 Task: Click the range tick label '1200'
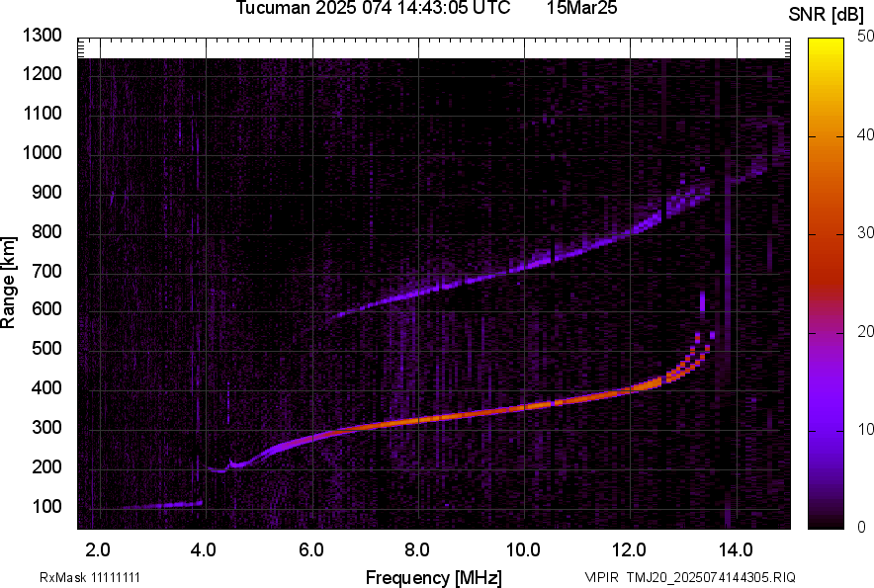pos(42,73)
